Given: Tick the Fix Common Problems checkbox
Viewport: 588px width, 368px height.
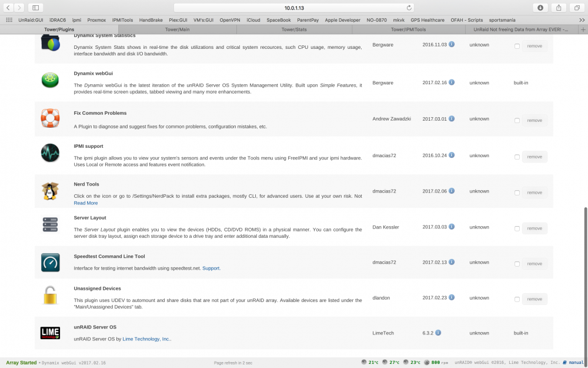Looking at the screenshot, I should (517, 121).
